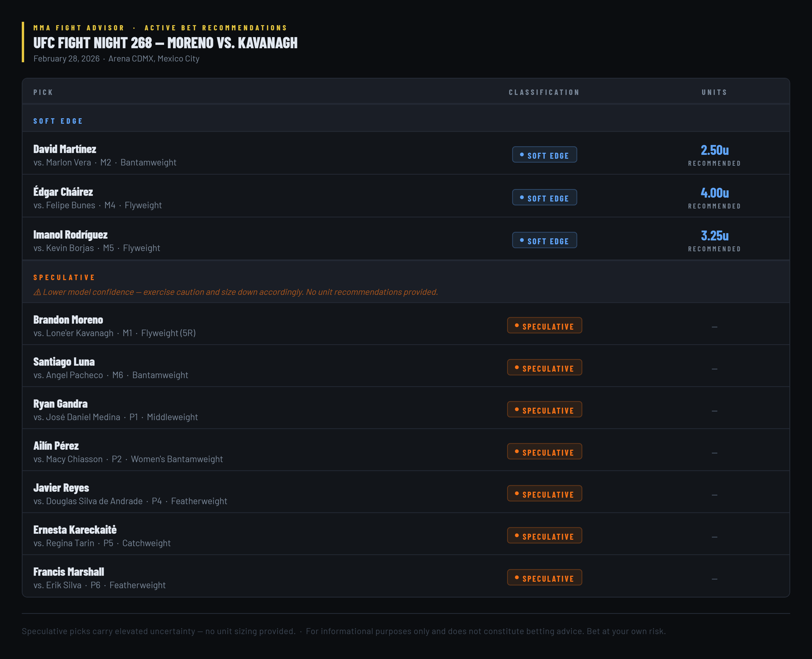This screenshot has width=812, height=659.
Task: Click the PICK column header
Action: [43, 92]
